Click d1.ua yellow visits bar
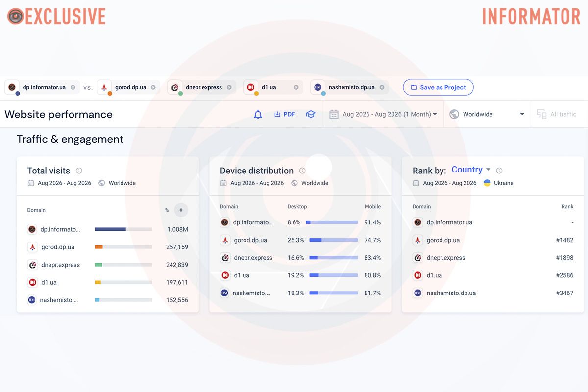Image resolution: width=588 pixels, height=392 pixels. [x=98, y=282]
